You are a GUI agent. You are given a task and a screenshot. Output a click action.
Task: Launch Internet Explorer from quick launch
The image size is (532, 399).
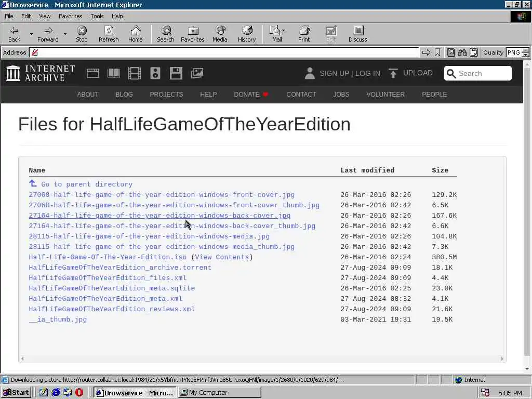[56, 393]
